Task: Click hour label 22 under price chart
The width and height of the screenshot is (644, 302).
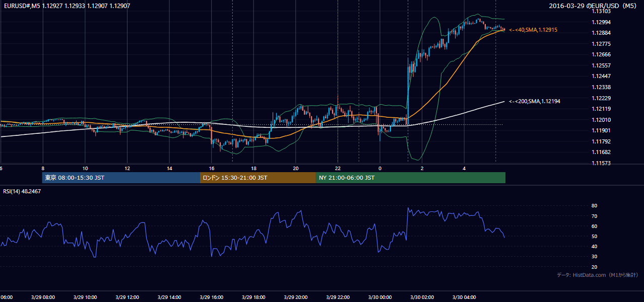Action: [338, 168]
